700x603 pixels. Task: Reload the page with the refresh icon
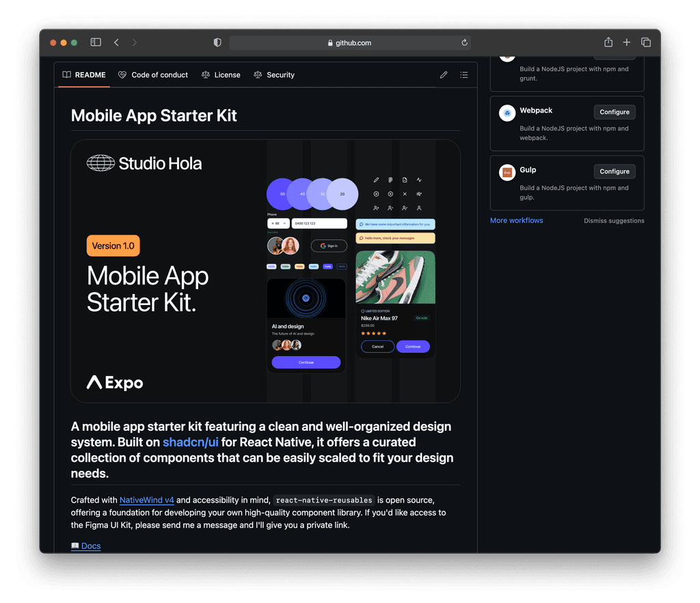pyautogui.click(x=464, y=42)
